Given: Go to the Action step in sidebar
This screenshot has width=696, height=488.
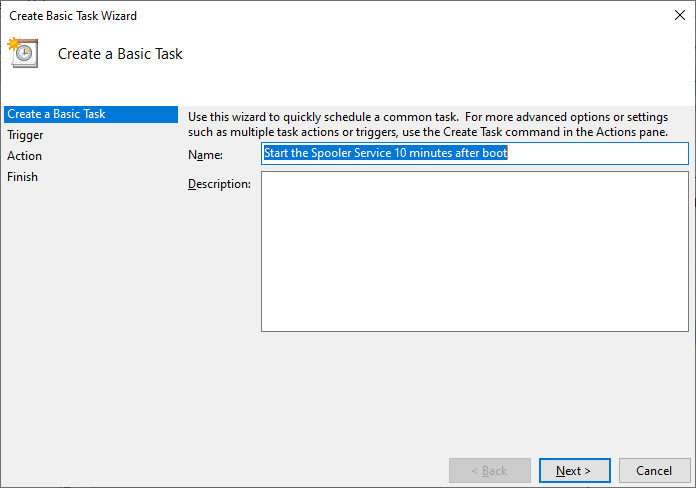Looking at the screenshot, I should [24, 156].
